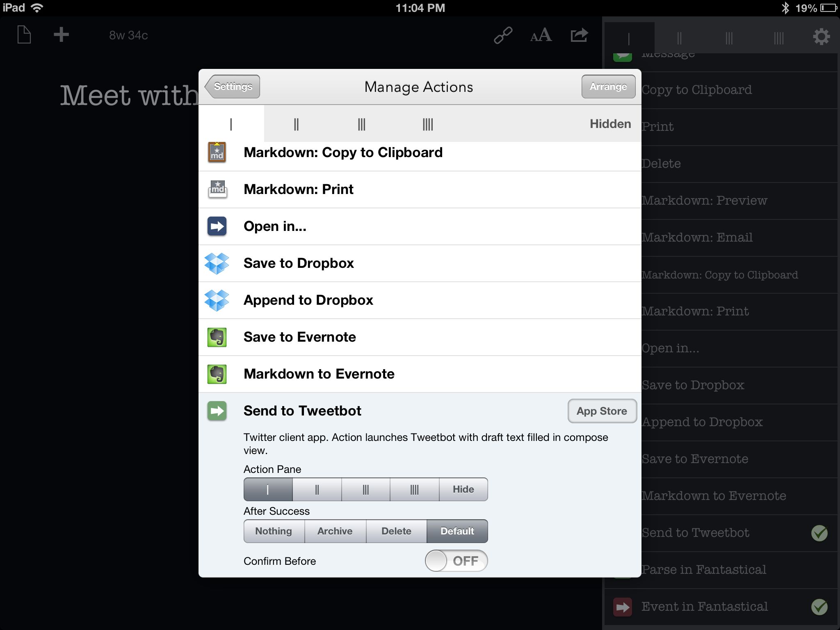
Task: Tap Markdown to Evernote elephant icon
Action: click(x=217, y=374)
